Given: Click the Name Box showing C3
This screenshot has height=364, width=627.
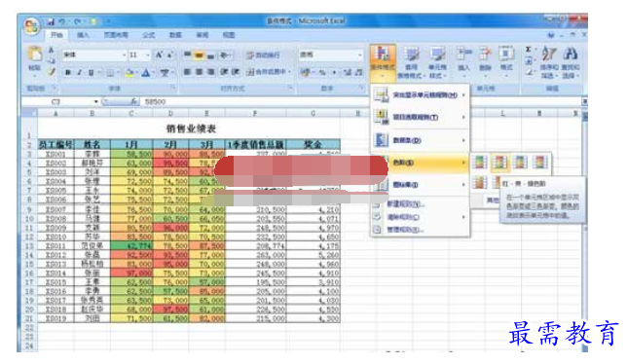Looking at the screenshot, I should 60,102.
